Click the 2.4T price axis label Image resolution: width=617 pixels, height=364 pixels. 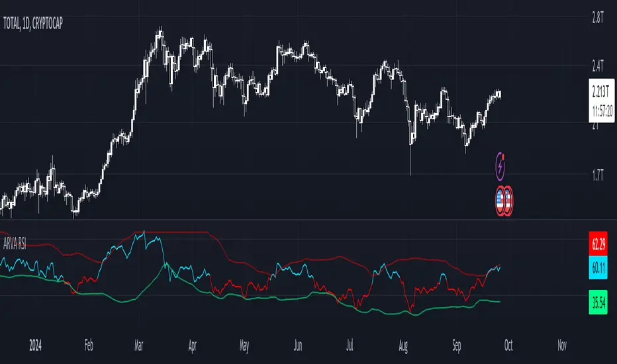pos(598,66)
